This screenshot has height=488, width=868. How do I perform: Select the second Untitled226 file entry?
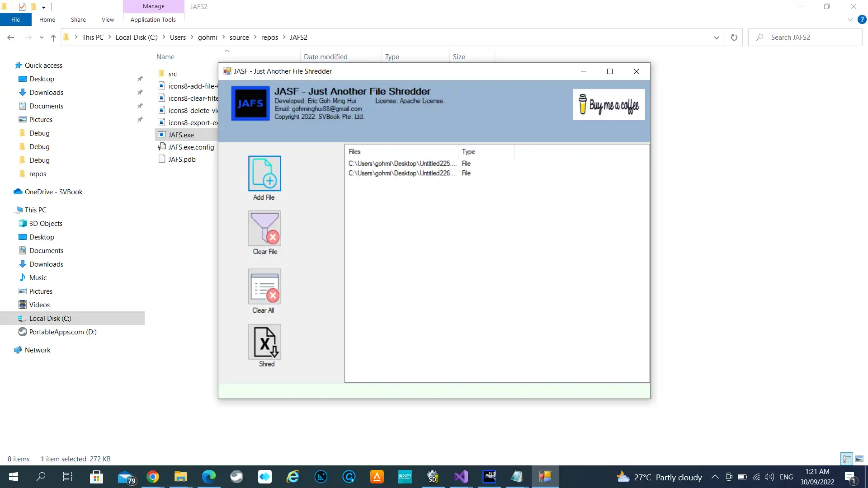(402, 173)
